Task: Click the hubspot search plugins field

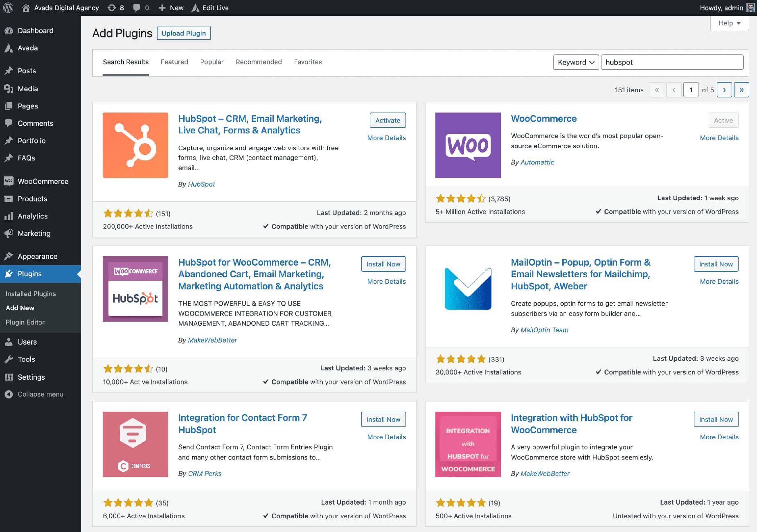Action: (x=672, y=62)
